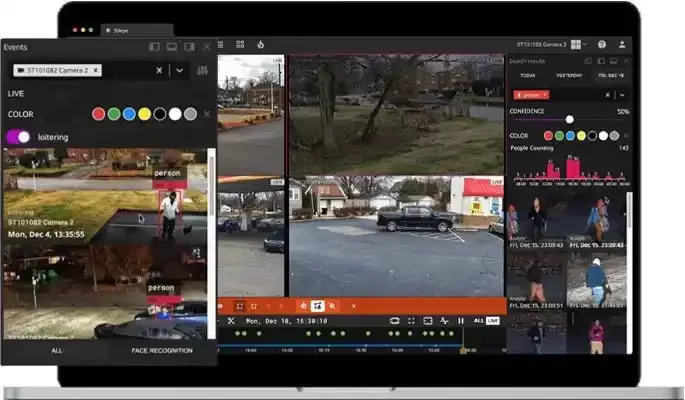This screenshot has width=685, height=400.
Task: Turn off the loitering toggle
Action: pos(18,137)
